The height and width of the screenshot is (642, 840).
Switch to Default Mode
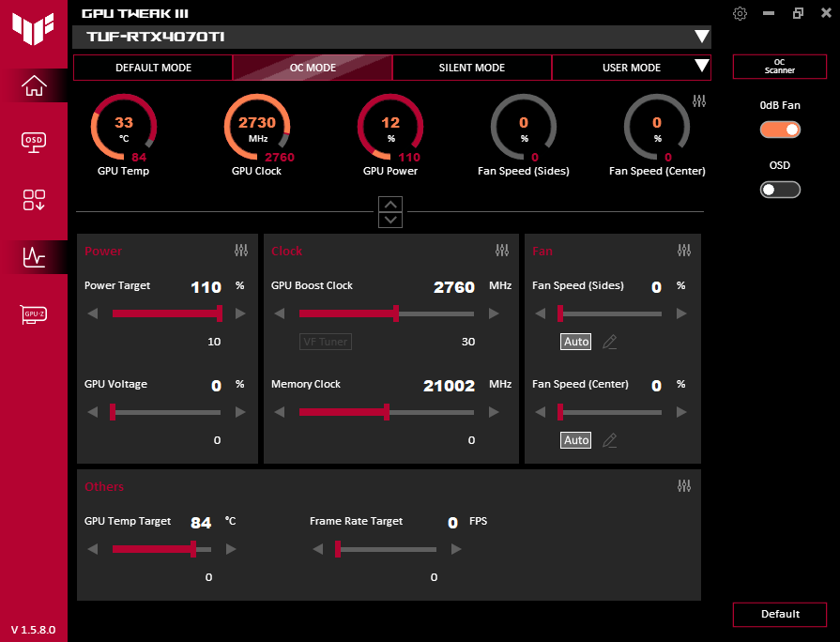click(x=153, y=68)
